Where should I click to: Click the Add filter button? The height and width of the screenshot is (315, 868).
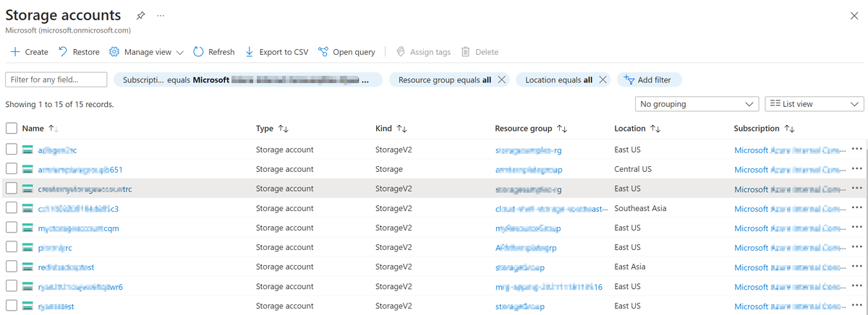click(x=648, y=80)
